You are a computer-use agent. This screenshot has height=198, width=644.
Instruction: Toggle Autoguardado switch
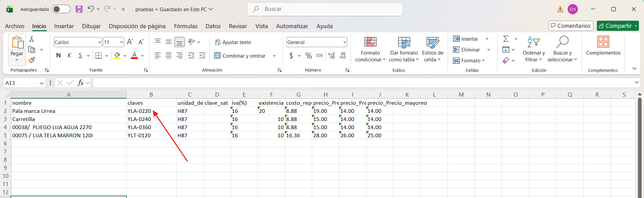[61, 9]
